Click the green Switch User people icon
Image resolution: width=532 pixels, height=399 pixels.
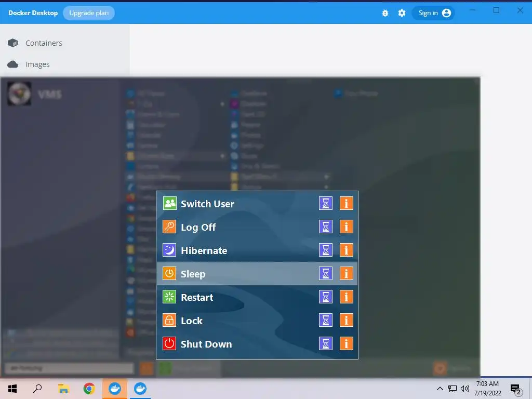pos(169,204)
